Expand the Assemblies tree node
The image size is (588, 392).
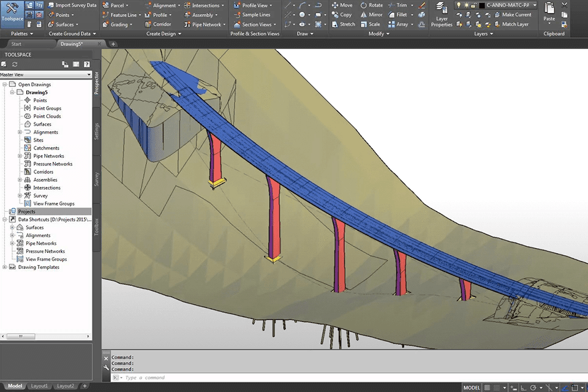(20, 179)
